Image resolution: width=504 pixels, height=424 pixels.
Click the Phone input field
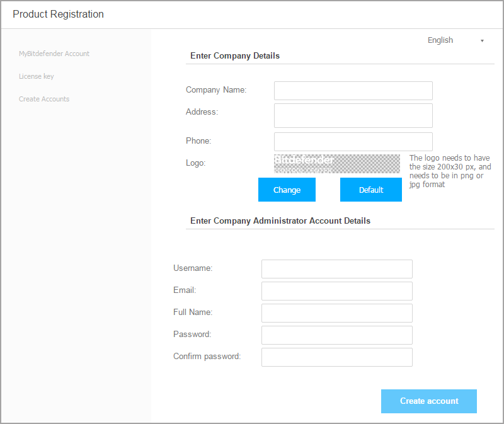coord(353,141)
